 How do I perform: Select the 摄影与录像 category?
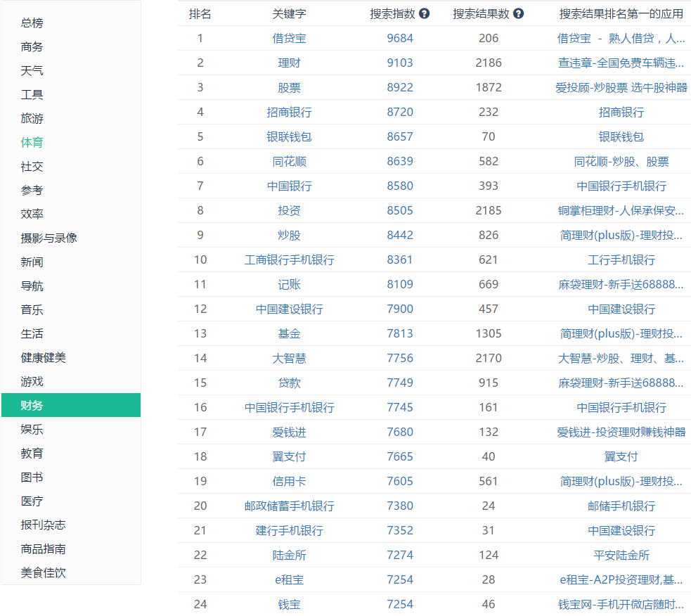click(x=49, y=238)
